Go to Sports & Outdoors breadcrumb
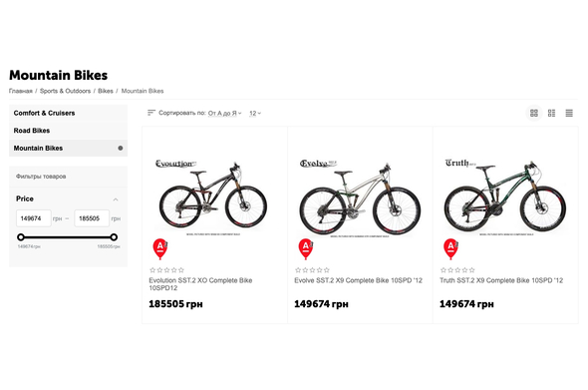This screenshot has height=390, width=588. tap(65, 91)
